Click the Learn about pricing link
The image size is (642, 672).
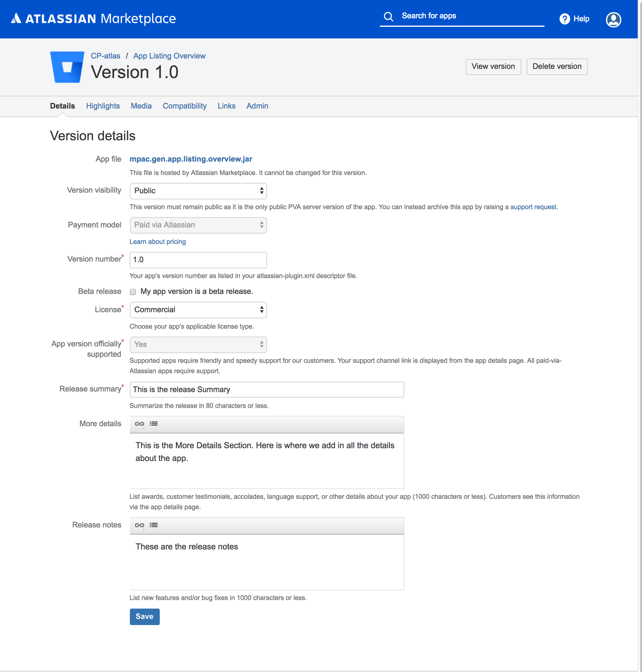157,241
